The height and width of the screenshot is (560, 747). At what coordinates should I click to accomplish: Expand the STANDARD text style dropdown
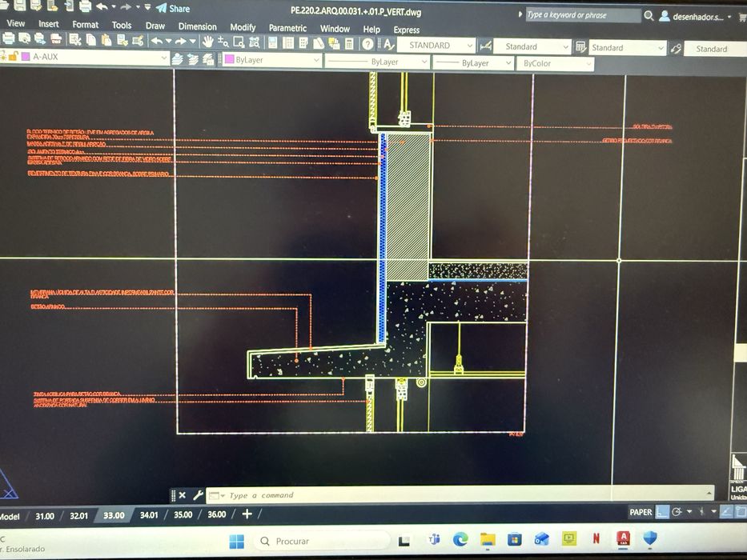click(x=470, y=46)
